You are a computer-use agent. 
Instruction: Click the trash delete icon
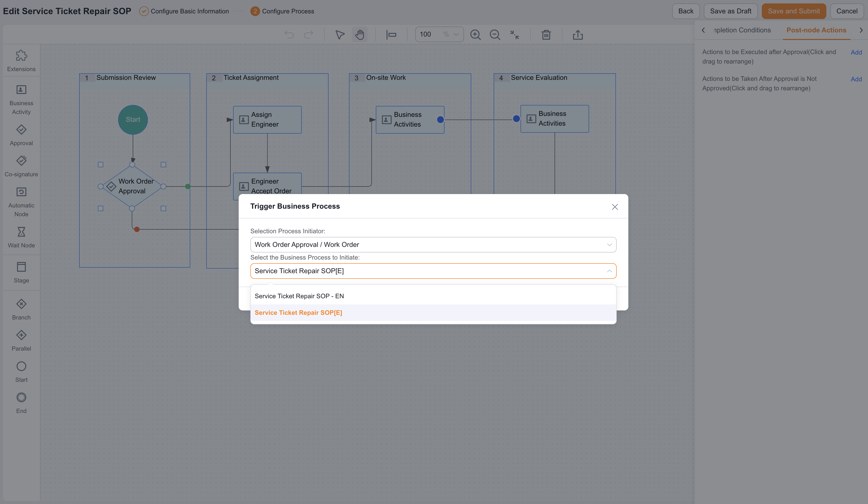(546, 34)
